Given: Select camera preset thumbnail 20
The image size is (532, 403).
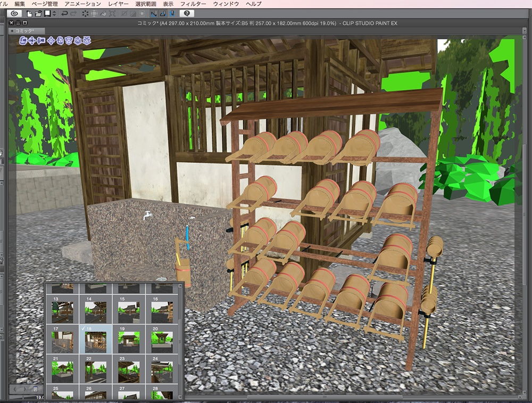Looking at the screenshot, I should point(162,339).
